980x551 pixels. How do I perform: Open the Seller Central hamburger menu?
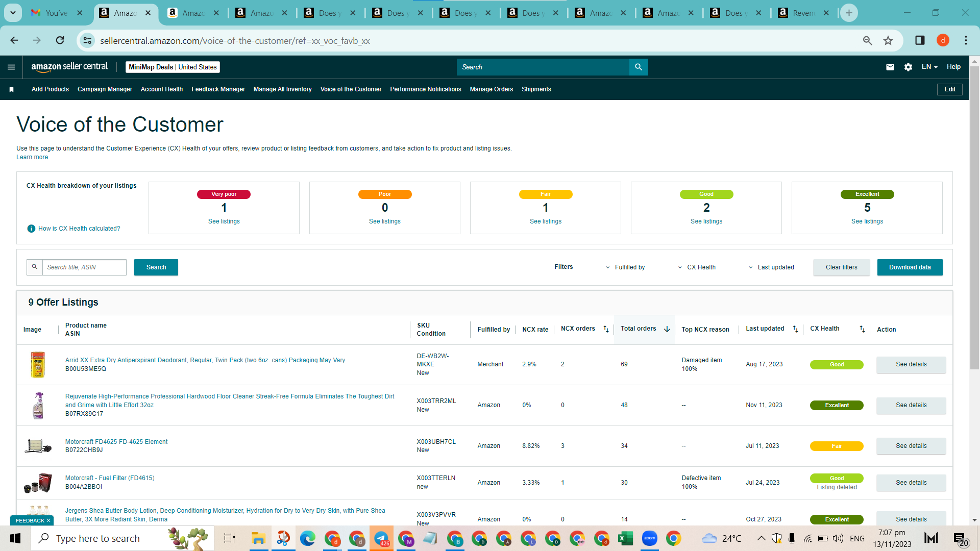11,67
